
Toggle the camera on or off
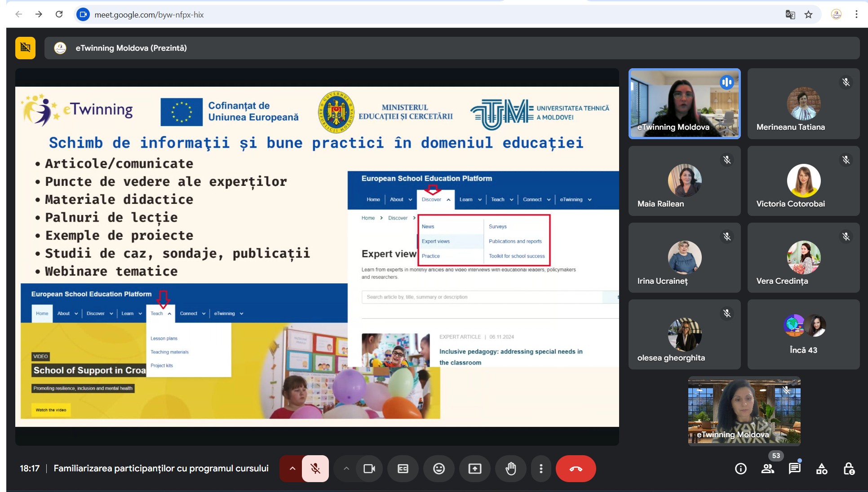pos(369,469)
